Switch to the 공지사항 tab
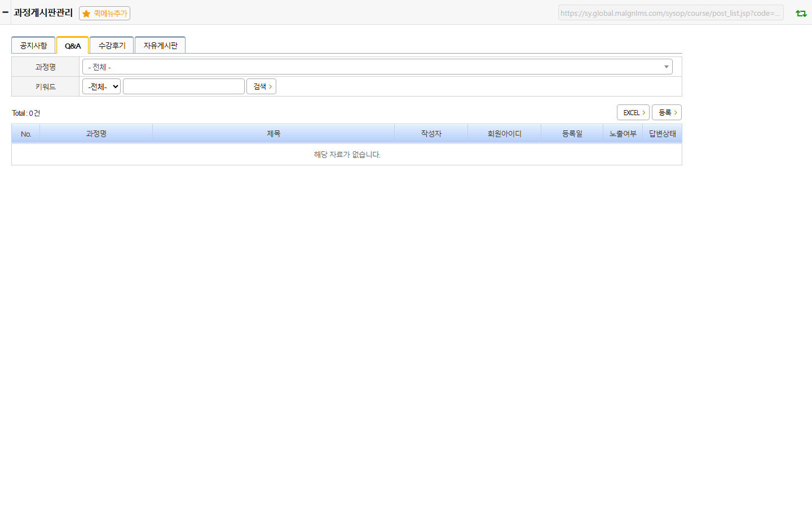The height and width of the screenshot is (508, 812). 33,45
